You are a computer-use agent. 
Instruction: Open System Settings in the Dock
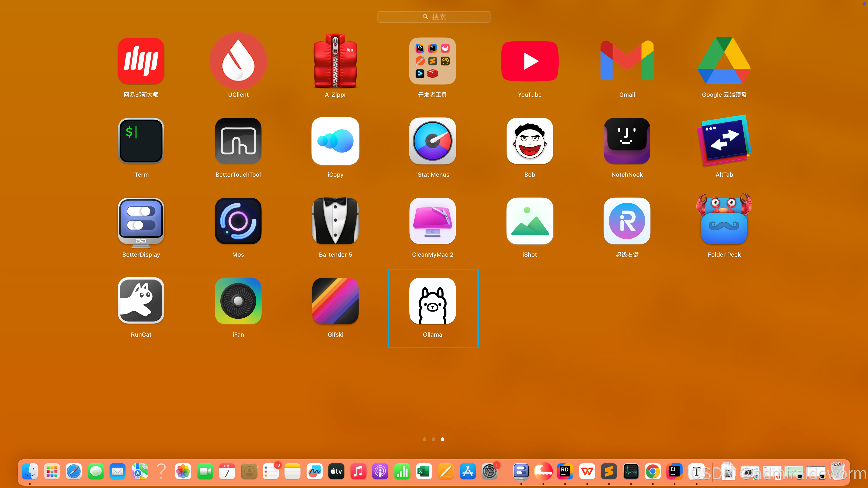(490, 472)
